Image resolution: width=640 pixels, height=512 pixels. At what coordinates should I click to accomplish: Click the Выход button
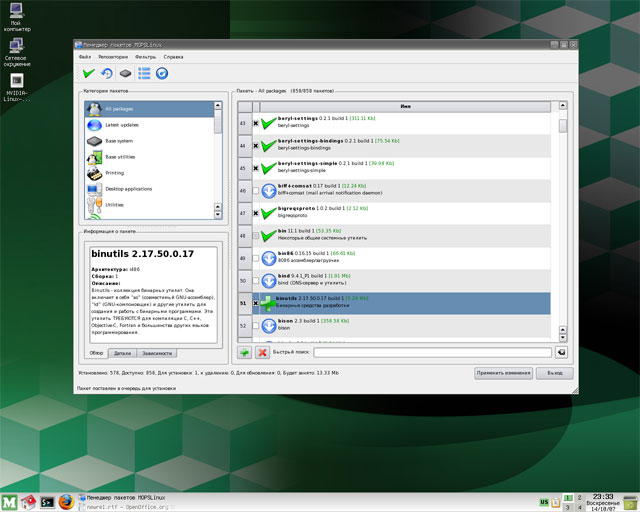click(x=554, y=373)
